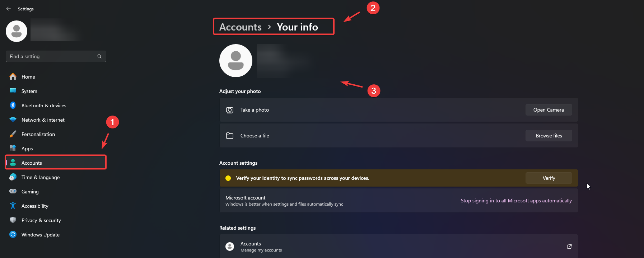Click the Accessibility sidebar icon
The width and height of the screenshot is (644, 258).
[x=13, y=206]
